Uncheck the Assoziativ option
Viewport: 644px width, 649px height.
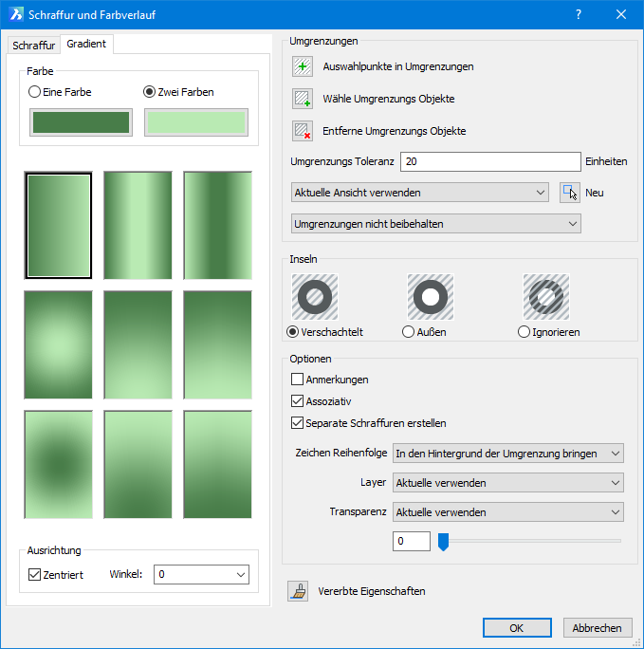(298, 401)
